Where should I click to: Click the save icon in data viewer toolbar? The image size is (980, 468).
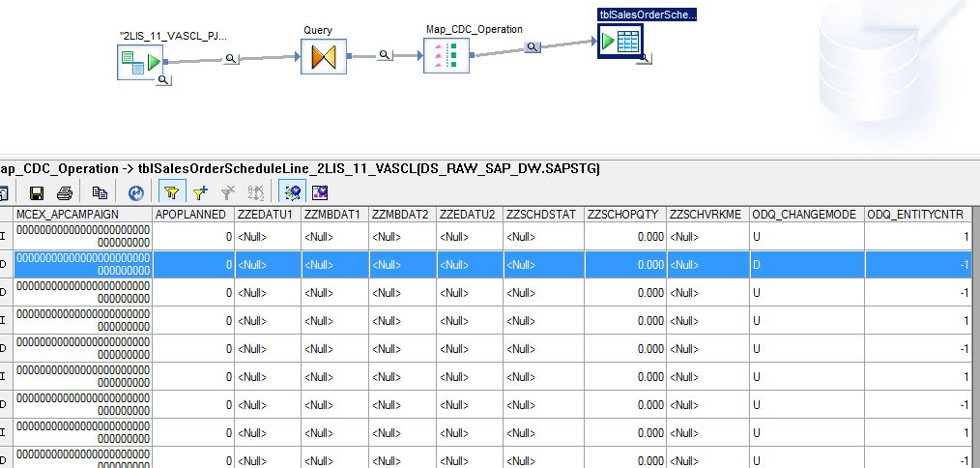click(x=37, y=192)
